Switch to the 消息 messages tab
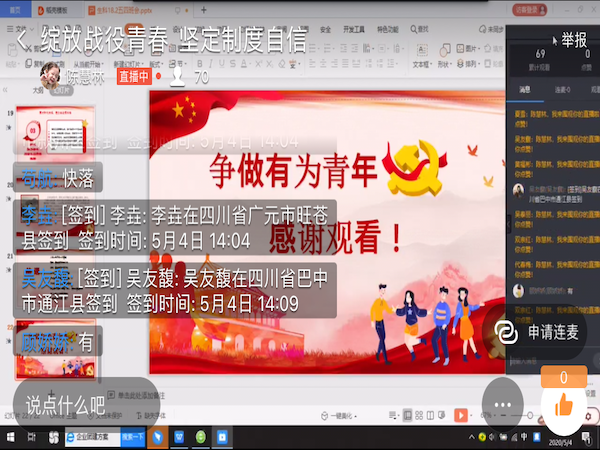600x450 pixels. click(x=525, y=90)
